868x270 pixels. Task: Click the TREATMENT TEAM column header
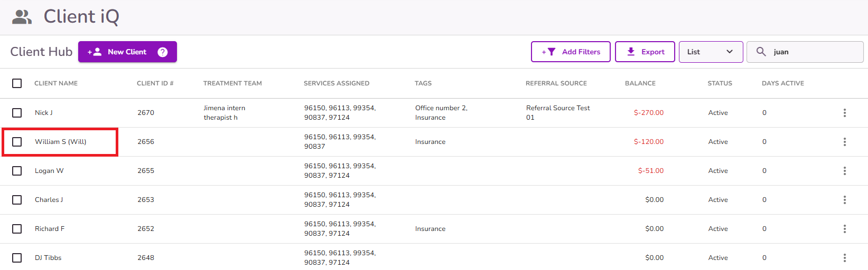tap(232, 83)
